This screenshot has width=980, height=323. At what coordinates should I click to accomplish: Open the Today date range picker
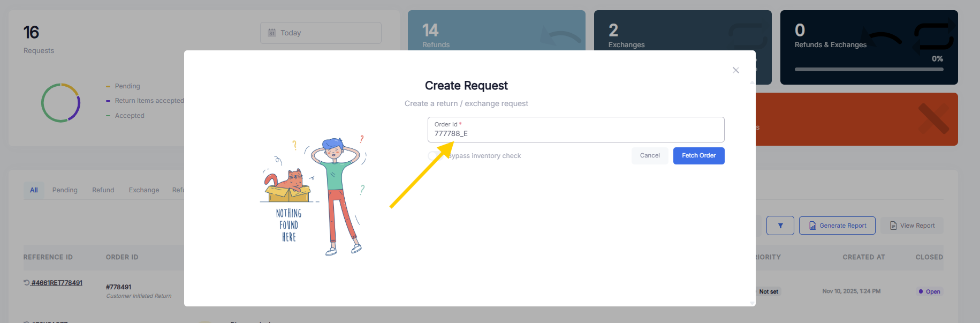coord(321,33)
